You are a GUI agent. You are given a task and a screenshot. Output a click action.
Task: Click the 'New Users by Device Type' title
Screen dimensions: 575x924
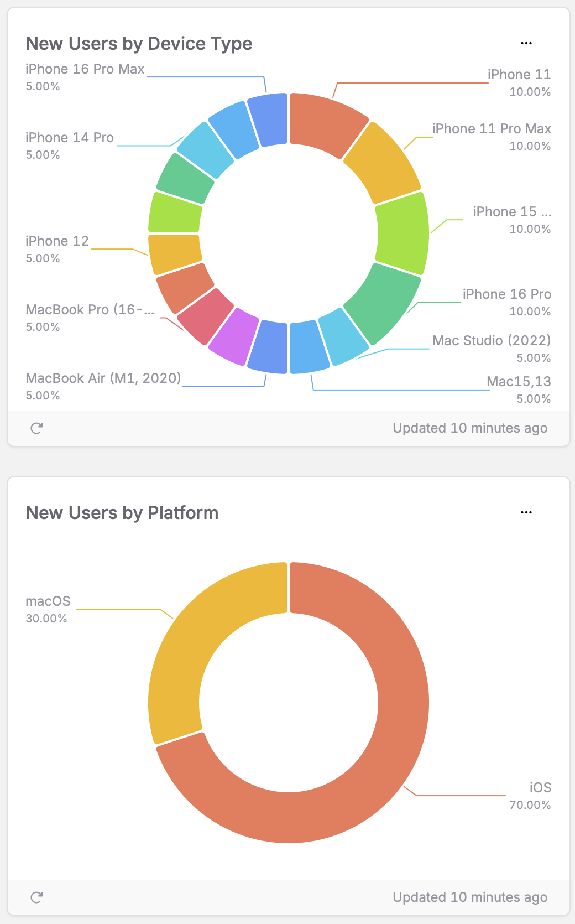(139, 44)
